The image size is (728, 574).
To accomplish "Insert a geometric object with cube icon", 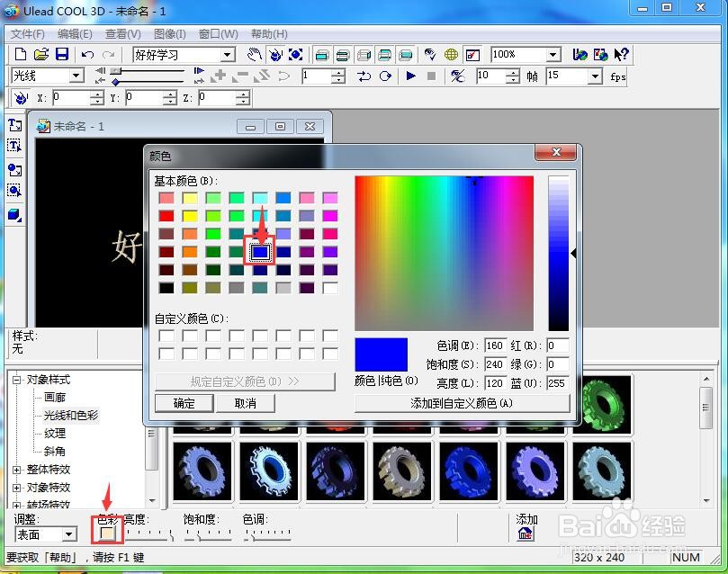I will click(x=14, y=215).
